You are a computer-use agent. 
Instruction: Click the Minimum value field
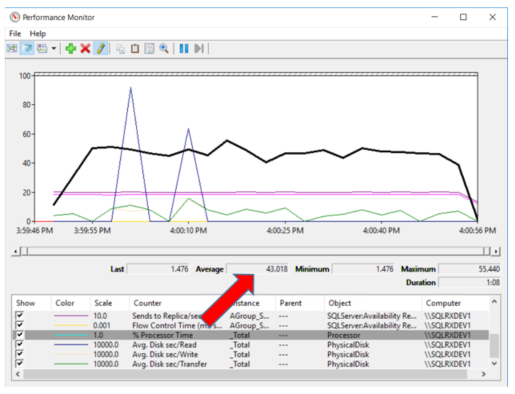coord(363,269)
